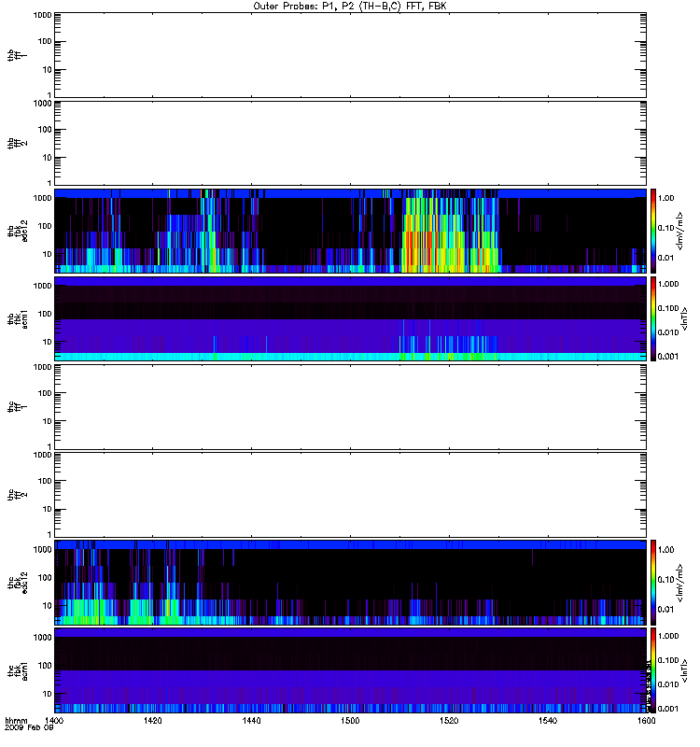Click the '<|nT|>' unit label beside thb scm1 color bar
Image resolution: width=700 pixels, height=747 pixels.
coord(684,318)
